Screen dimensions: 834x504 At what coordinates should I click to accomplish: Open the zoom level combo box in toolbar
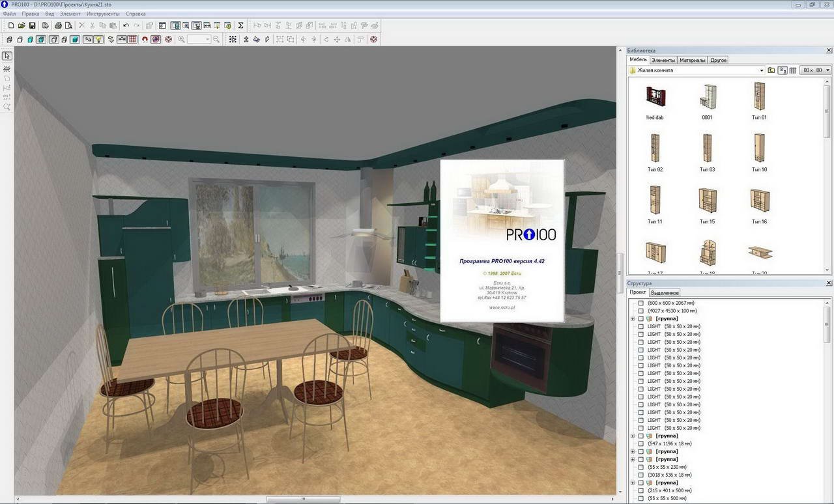[199, 39]
